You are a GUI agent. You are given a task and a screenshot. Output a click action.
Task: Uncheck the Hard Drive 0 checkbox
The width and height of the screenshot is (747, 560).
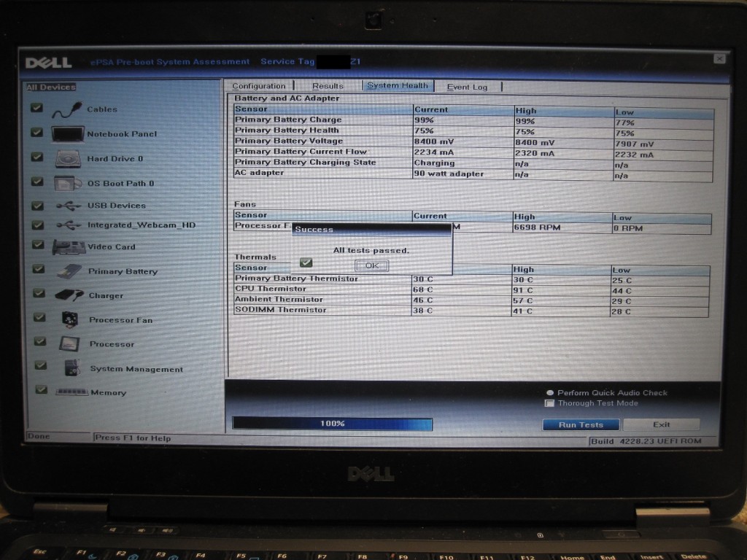click(x=37, y=157)
